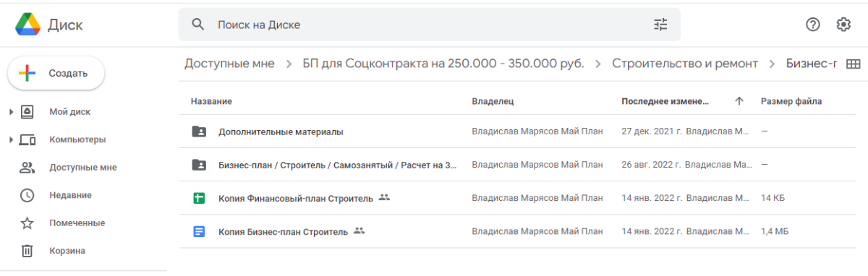The image size is (868, 276).
Task: Open the Help question mark icon
Action: coord(813,25)
